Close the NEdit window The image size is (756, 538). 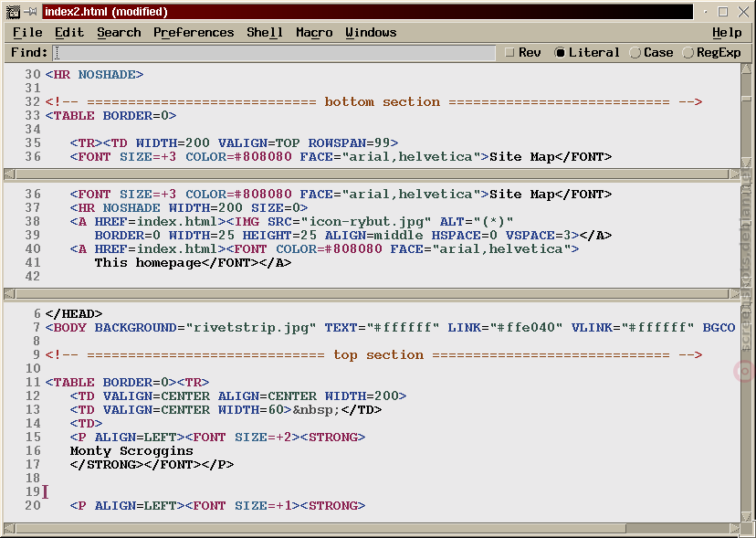click(743, 11)
